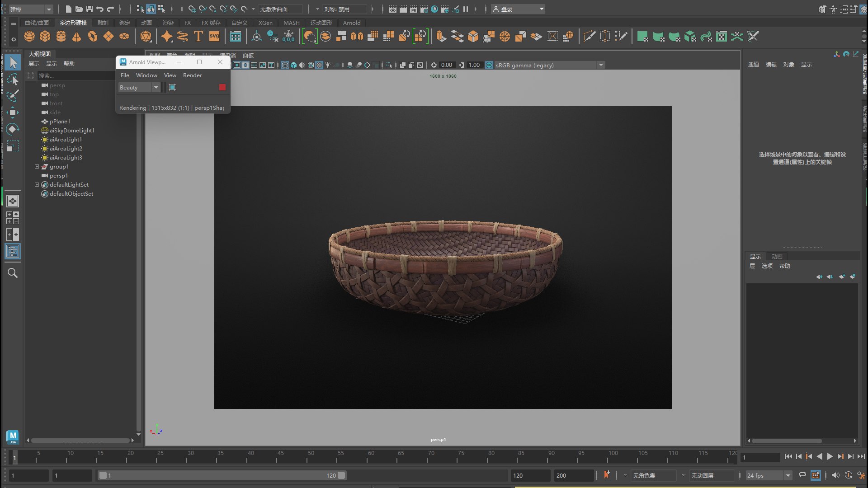Toggle the color management ON button
This screenshot has width=868, height=488.
(489, 65)
